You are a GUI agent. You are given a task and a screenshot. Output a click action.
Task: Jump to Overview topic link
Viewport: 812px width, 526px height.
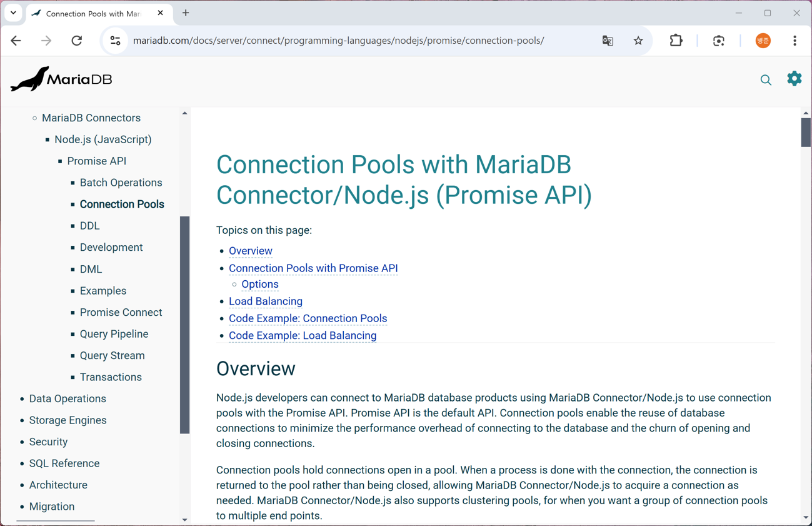tap(251, 251)
